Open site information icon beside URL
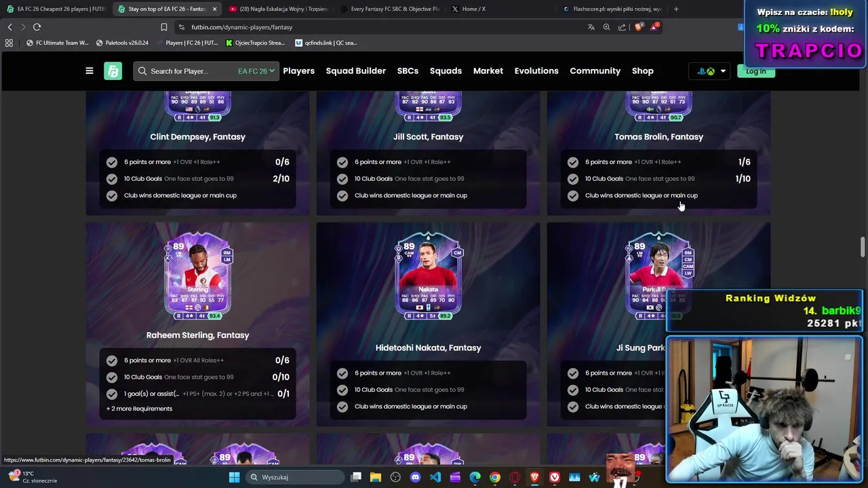The height and width of the screenshot is (488, 868). tap(182, 27)
